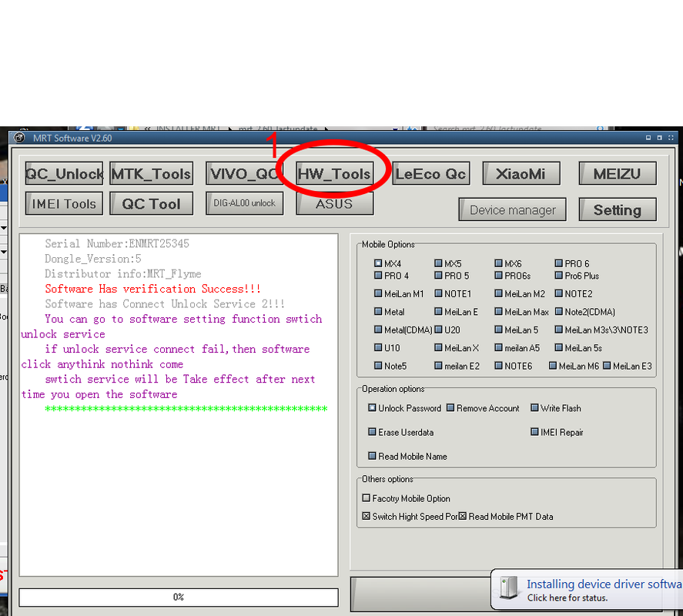Click the Distributor info:MRT_Flyme log line
Screen dimensions: 683x616
click(x=123, y=273)
